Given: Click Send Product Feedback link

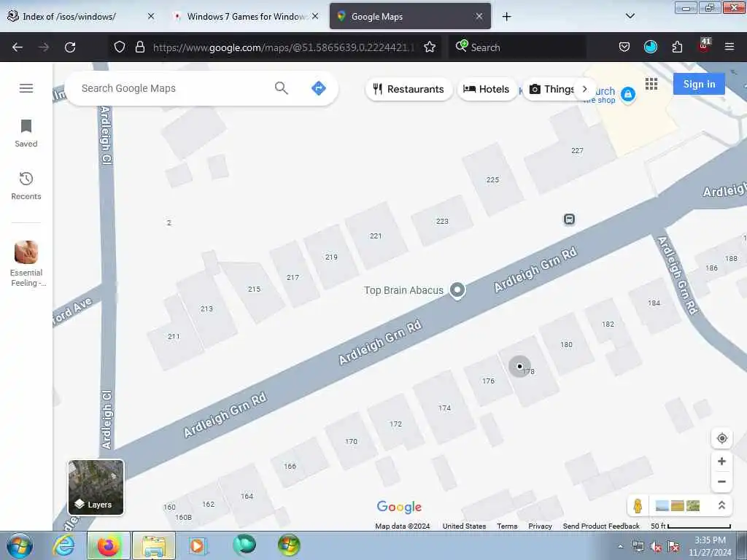Looking at the screenshot, I should (601, 526).
